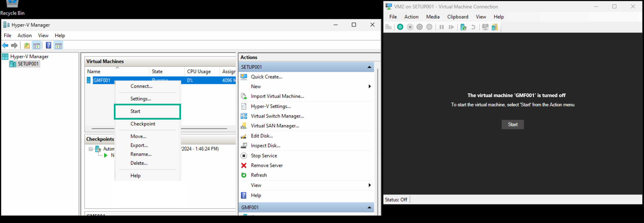Click the Start button in the VM screen
Image resolution: width=644 pixels, height=223 pixels.
pyautogui.click(x=513, y=125)
